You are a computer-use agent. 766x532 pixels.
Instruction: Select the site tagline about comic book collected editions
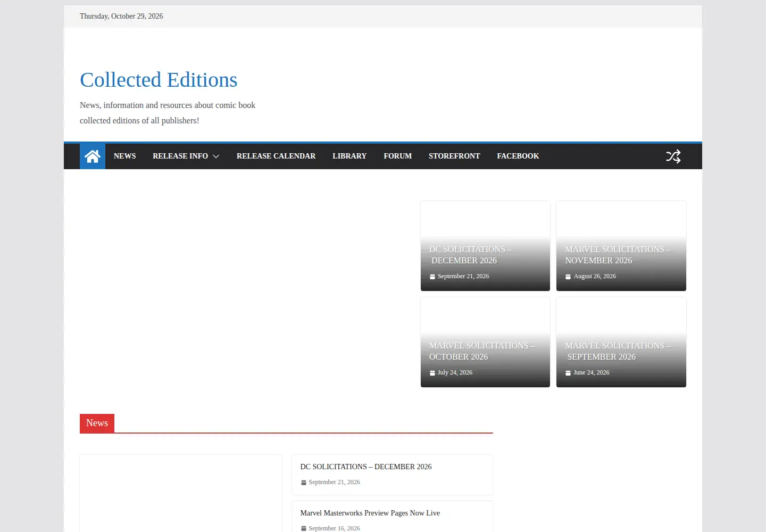(168, 113)
